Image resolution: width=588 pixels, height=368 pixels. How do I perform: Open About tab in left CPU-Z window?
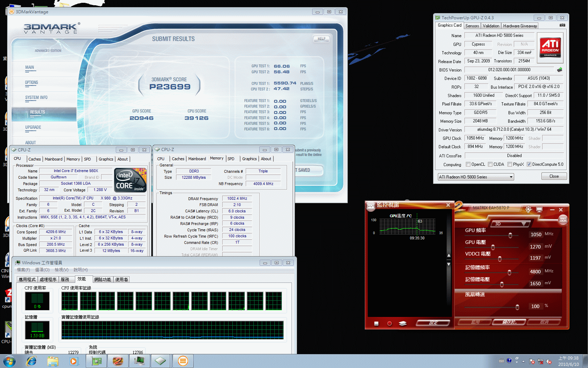click(122, 159)
